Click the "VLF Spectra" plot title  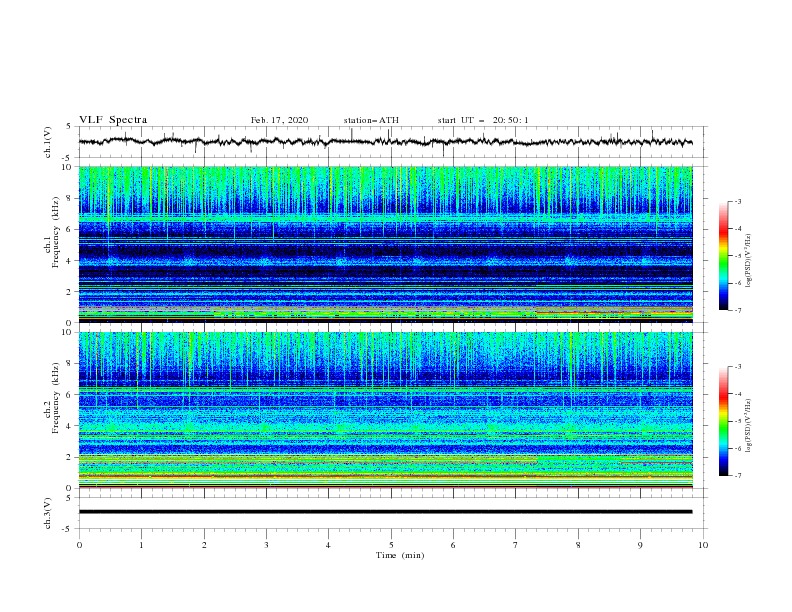click(x=113, y=120)
